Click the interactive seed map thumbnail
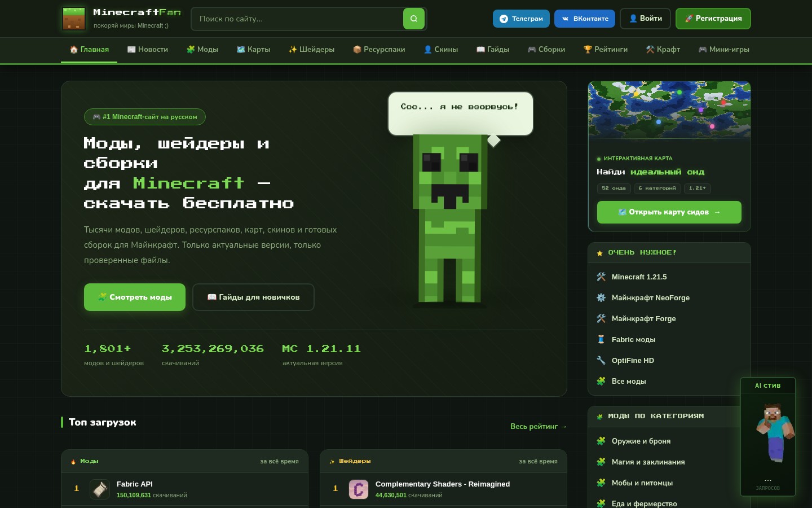Image resolution: width=812 pixels, height=508 pixels. [x=669, y=110]
